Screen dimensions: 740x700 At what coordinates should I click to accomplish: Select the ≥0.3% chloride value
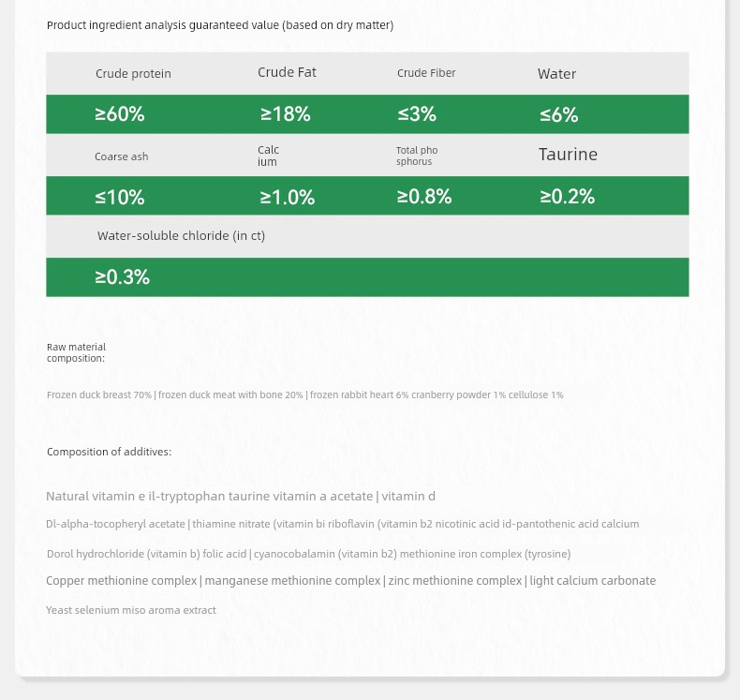(122, 277)
